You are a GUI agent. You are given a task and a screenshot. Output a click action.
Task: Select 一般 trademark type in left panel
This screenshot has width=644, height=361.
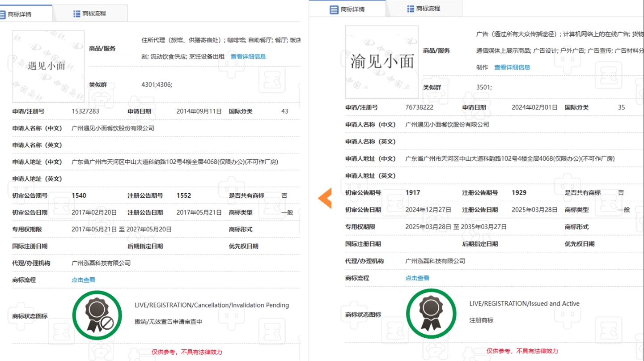[287, 212]
